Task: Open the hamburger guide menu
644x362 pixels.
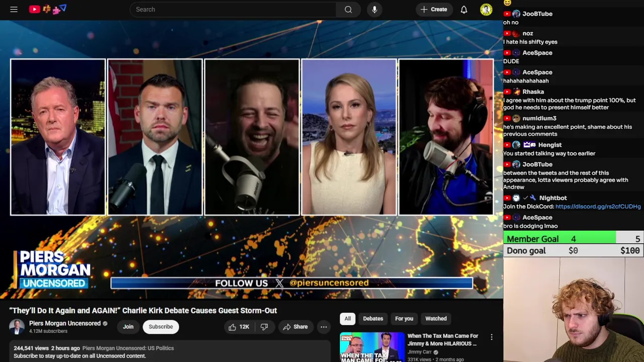Action: pos(14,9)
